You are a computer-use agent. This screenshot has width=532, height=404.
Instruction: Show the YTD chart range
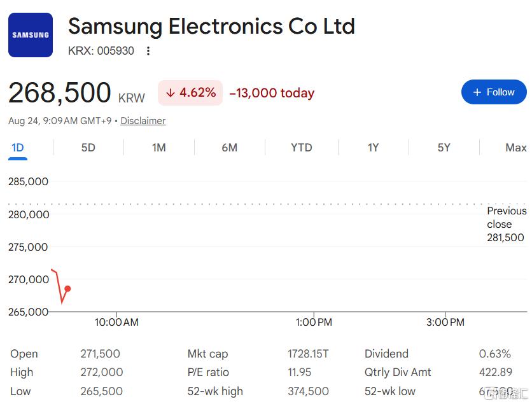tap(301, 148)
